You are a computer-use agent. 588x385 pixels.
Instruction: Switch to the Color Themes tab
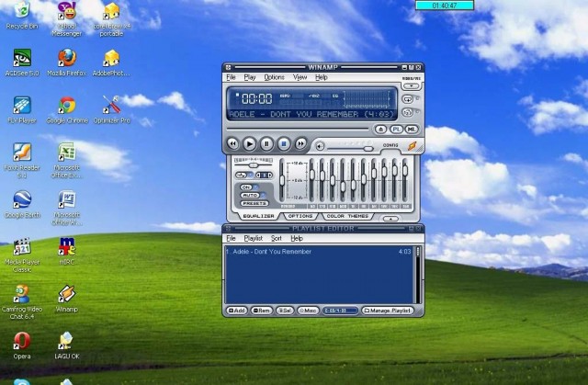[x=347, y=216]
